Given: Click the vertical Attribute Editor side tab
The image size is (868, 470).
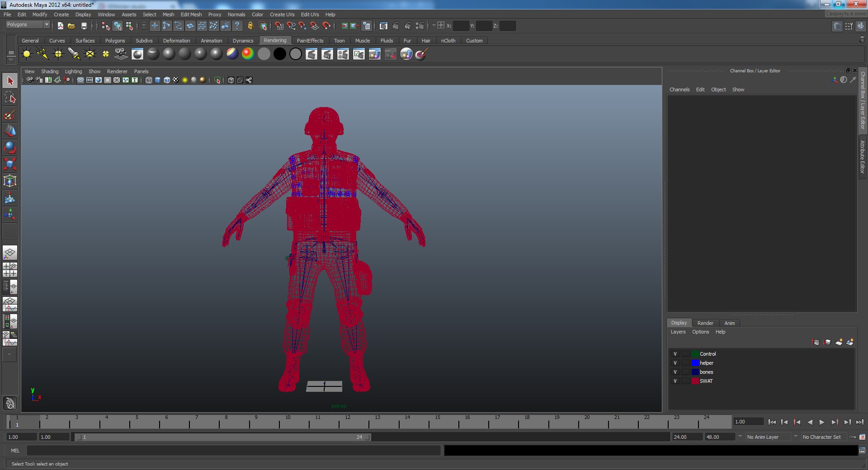Looking at the screenshot, I should coord(863,157).
